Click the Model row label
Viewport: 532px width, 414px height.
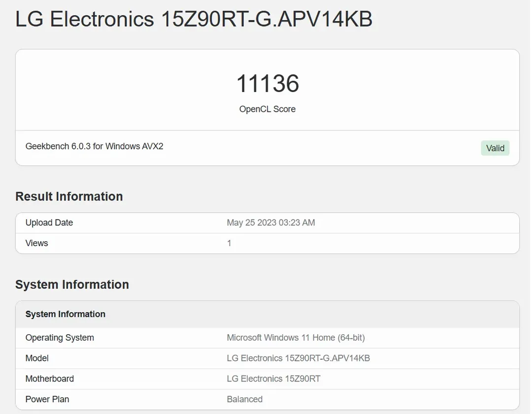37,358
